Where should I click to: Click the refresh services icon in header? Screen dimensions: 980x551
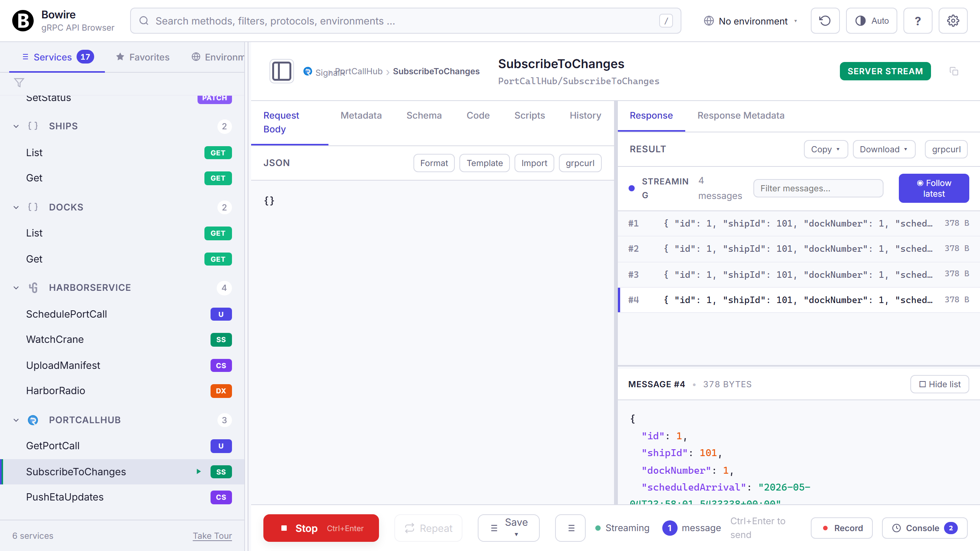pyautogui.click(x=825, y=21)
